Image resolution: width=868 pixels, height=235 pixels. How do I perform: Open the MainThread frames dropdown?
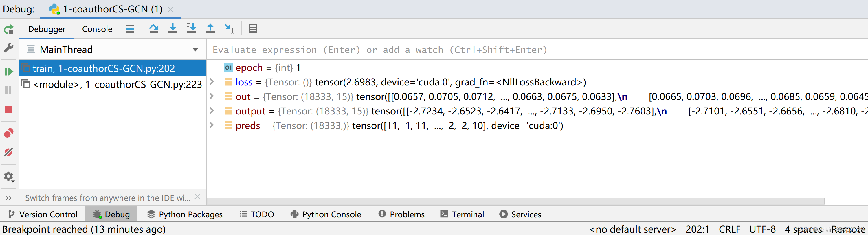coord(195,49)
